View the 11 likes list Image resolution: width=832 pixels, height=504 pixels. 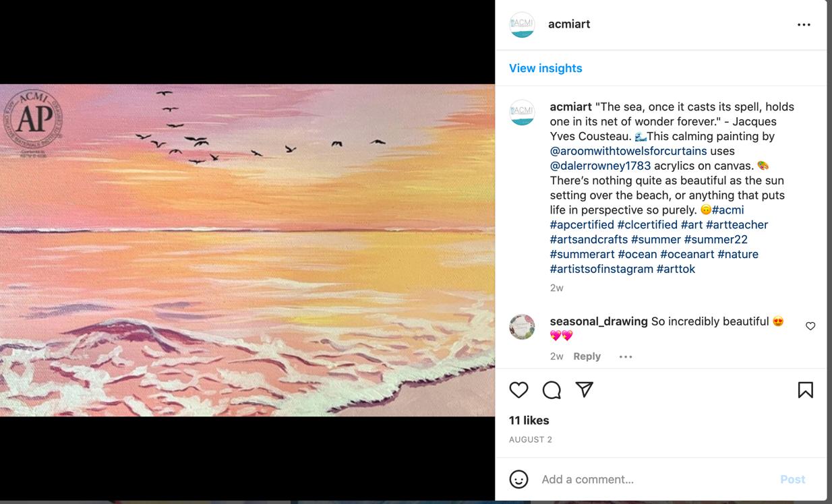529,420
